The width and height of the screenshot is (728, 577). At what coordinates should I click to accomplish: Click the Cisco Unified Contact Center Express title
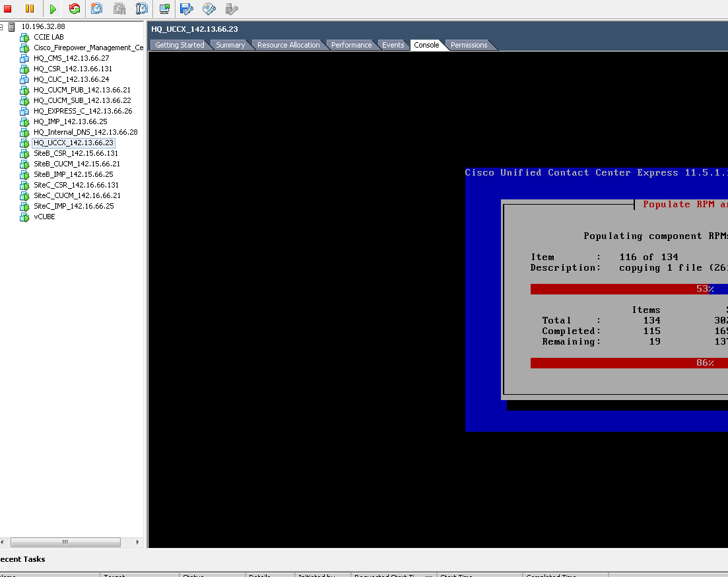tap(596, 172)
